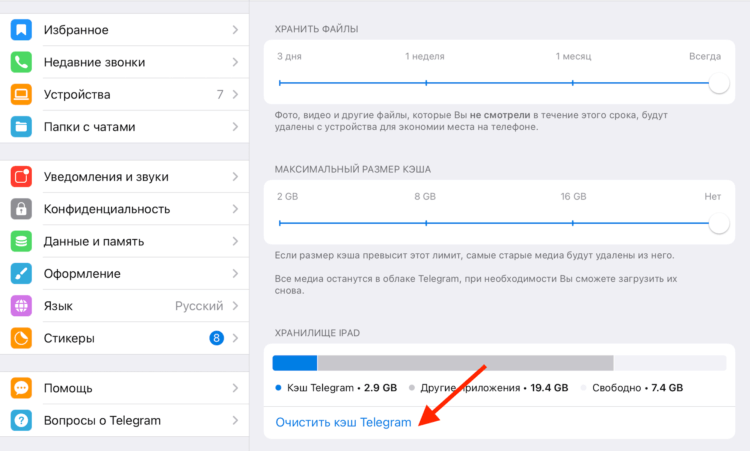The width and height of the screenshot is (750, 451).
Task: Click the orange Устройства devices icon
Action: (21, 95)
